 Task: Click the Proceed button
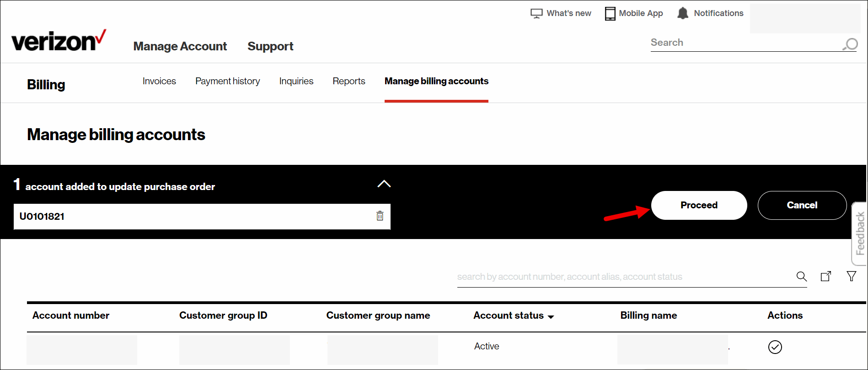699,205
